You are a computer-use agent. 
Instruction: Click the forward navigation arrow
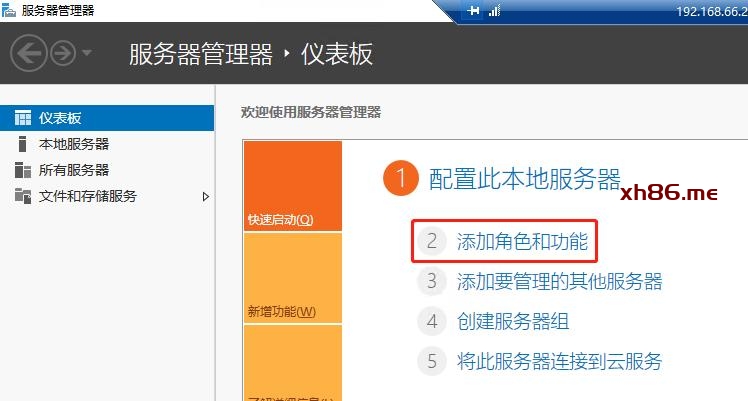click(x=63, y=54)
